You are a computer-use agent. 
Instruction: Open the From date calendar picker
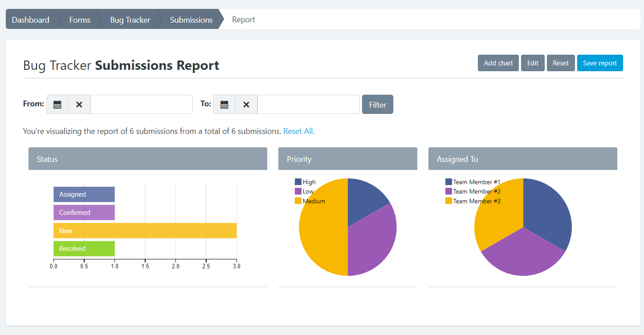coord(57,105)
